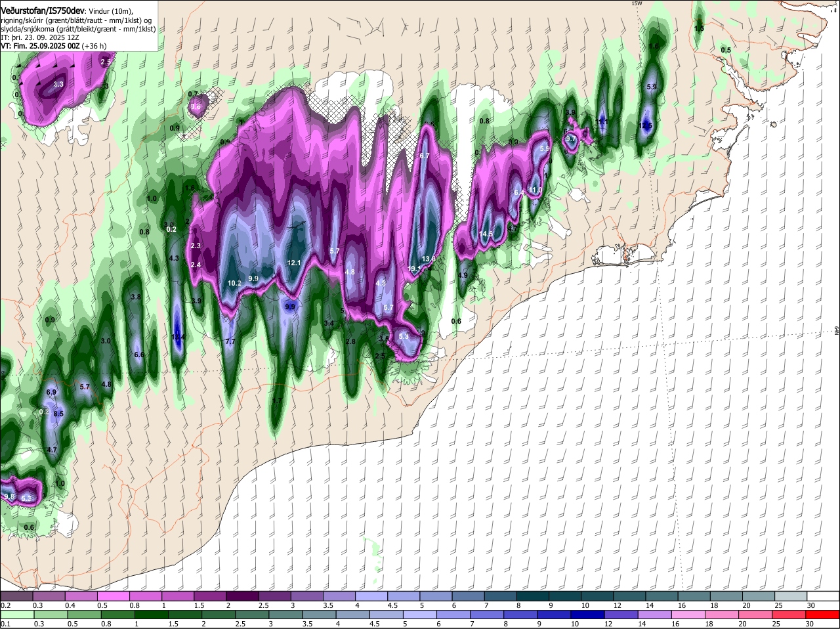Click the 'rigning/skúrir' legend description text
The height and width of the screenshot is (629, 840).
(x=23, y=20)
